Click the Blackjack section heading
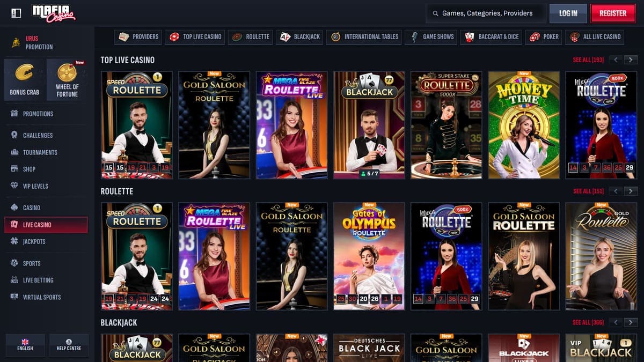 (119, 323)
